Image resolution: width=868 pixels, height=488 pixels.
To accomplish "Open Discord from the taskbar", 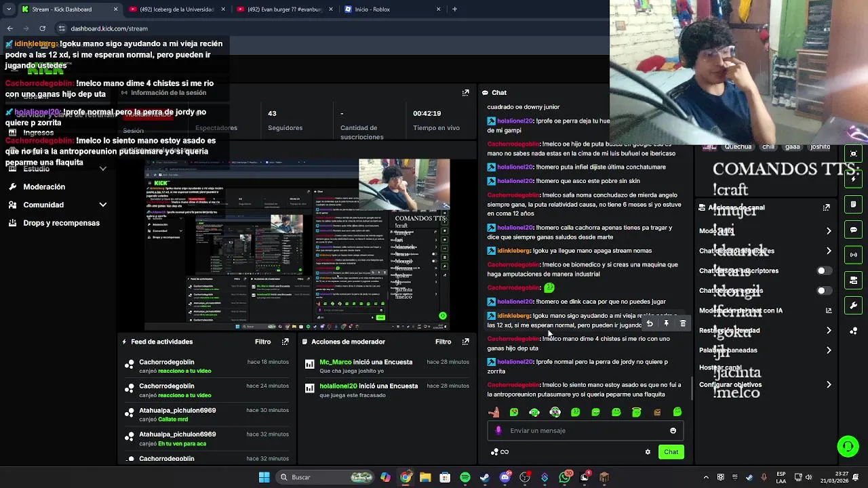I will (505, 477).
